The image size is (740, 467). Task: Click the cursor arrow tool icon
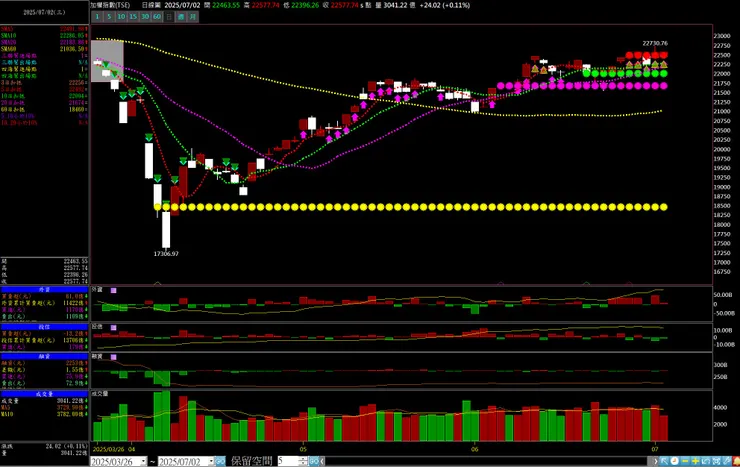[664, 461]
